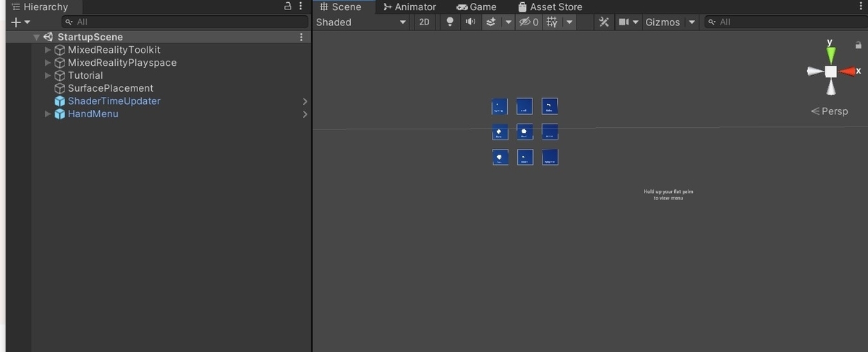
Task: Expand the HandMenu prefab
Action: tap(48, 114)
